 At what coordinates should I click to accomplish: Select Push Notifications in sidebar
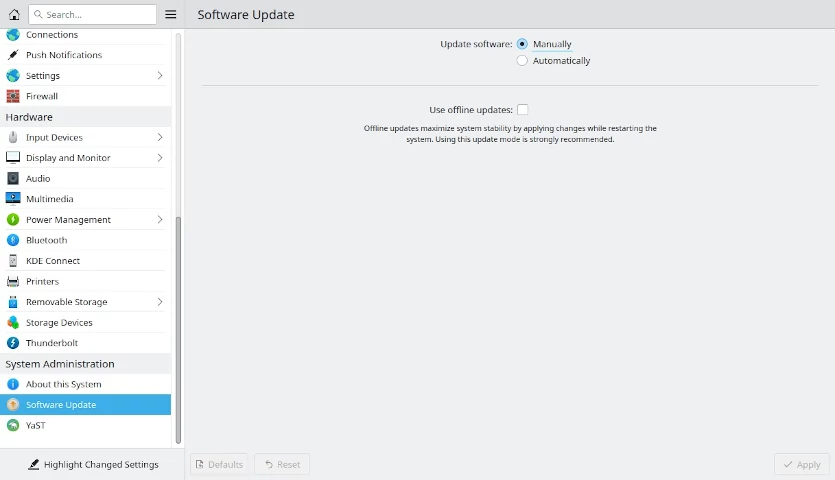[x=63, y=55]
